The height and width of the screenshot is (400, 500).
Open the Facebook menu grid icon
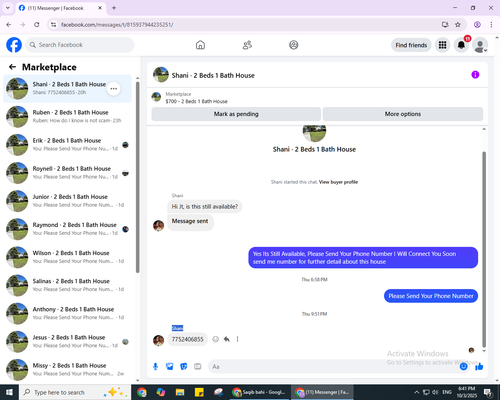442,45
